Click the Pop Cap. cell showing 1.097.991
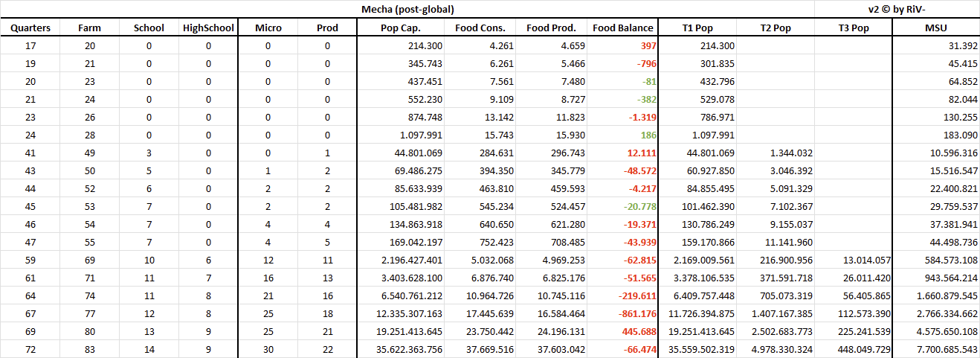Viewport: 980px width, 358px height. [417, 135]
